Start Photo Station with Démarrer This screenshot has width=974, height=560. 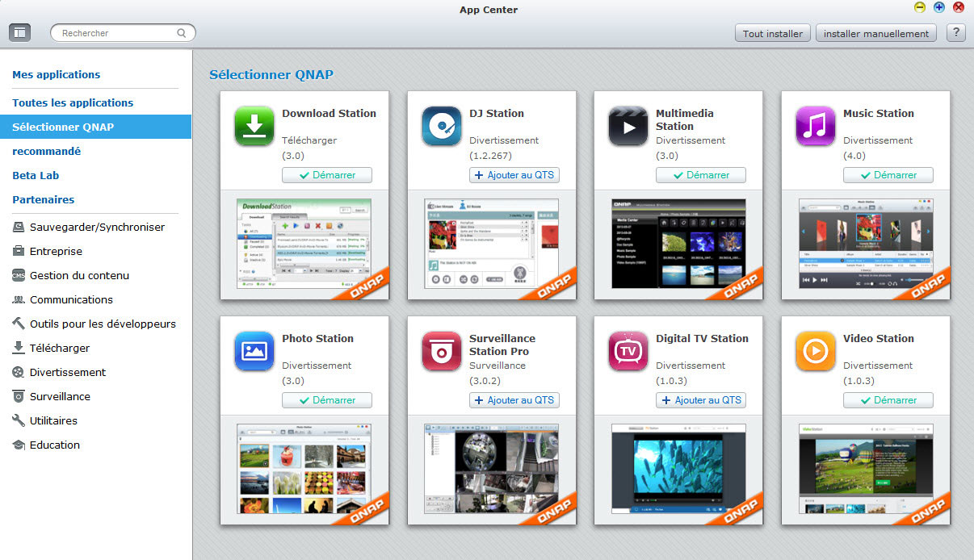327,400
